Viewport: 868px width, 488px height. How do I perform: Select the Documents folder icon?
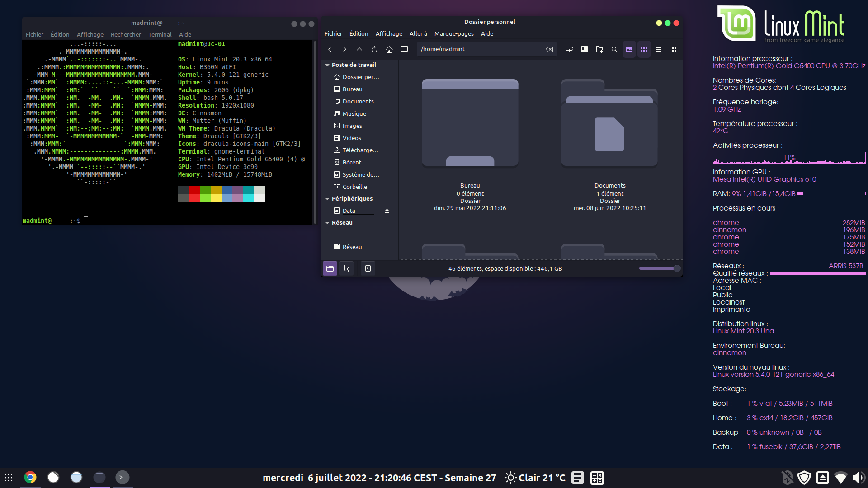pos(609,123)
